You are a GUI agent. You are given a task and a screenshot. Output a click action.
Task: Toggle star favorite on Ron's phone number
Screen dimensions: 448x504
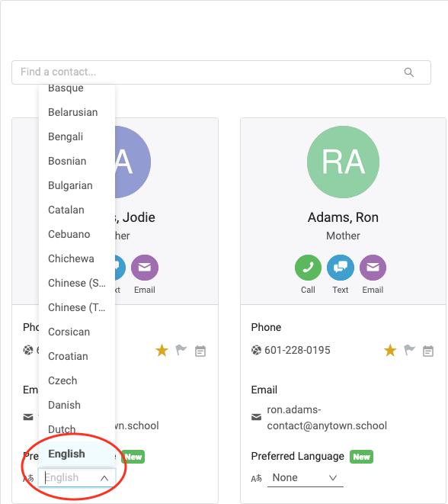[390, 350]
